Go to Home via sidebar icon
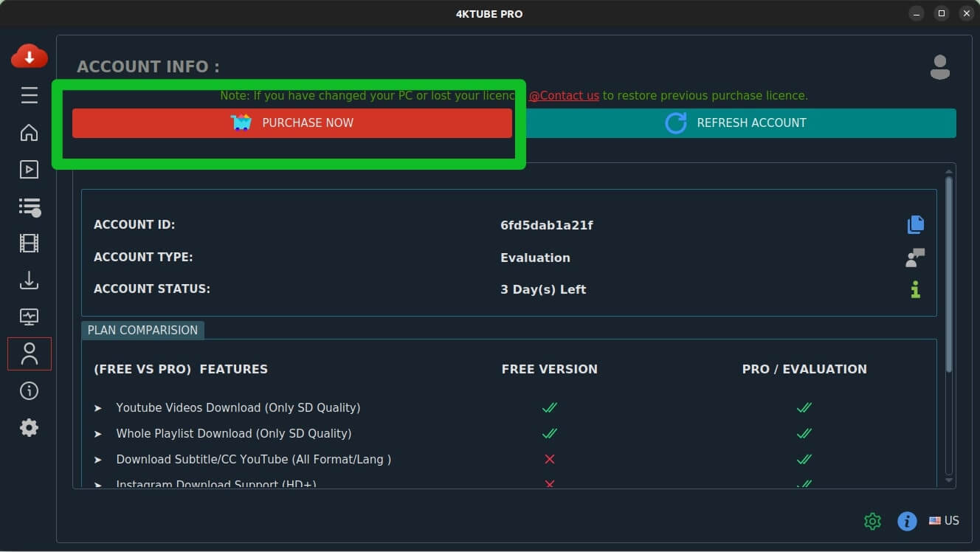Screen dimensions: 980x552 point(30,133)
